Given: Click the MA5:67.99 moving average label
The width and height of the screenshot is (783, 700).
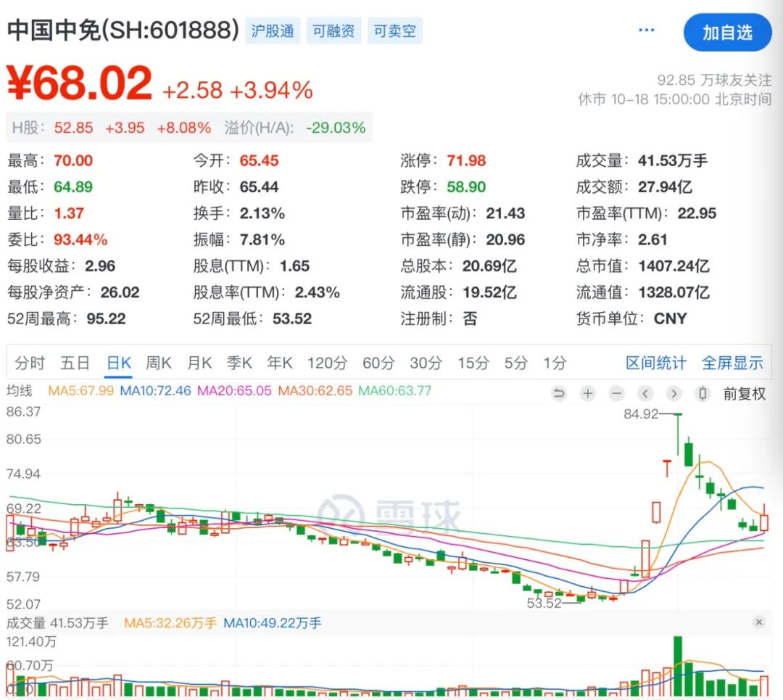Looking at the screenshot, I should tap(81, 391).
